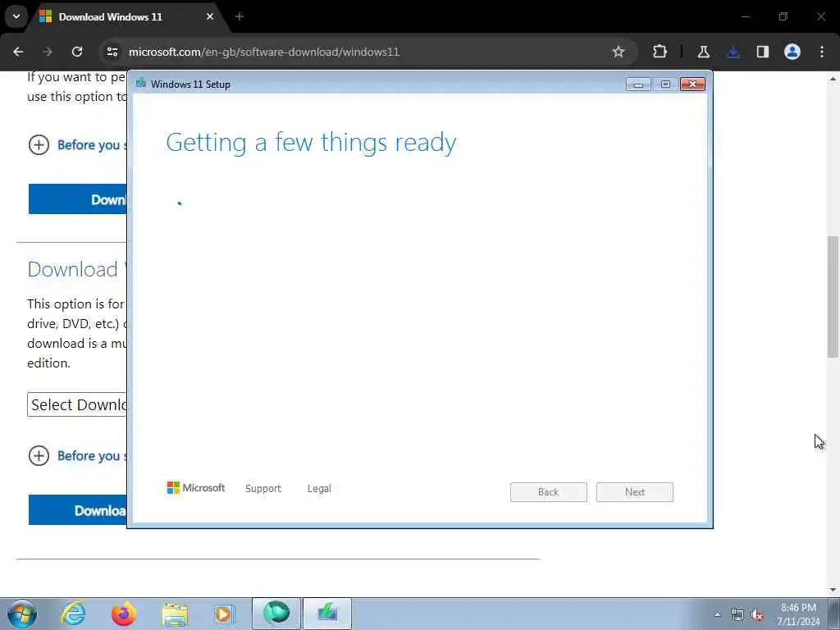Click 'Getting a few things ready' heading
840x630 pixels.
point(311,143)
